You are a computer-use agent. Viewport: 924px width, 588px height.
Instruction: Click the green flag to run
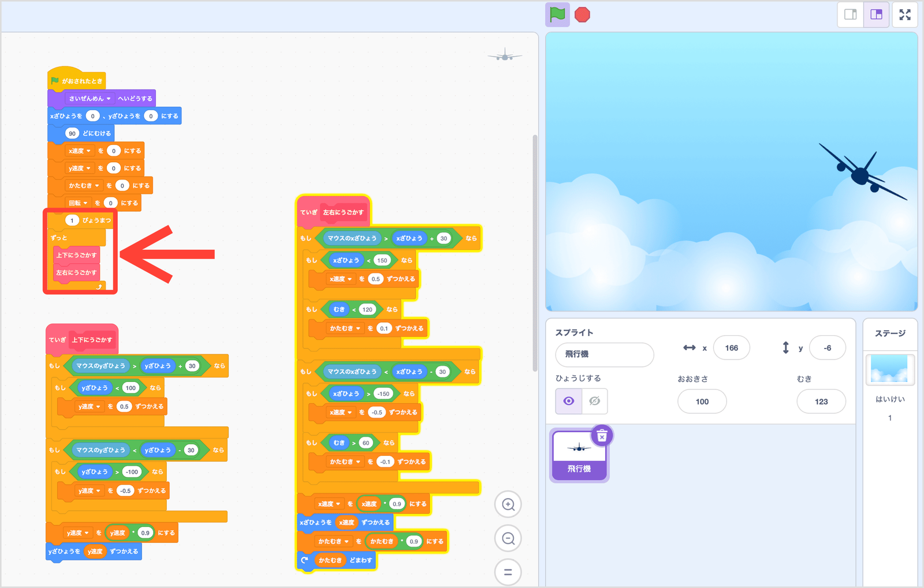pyautogui.click(x=557, y=14)
